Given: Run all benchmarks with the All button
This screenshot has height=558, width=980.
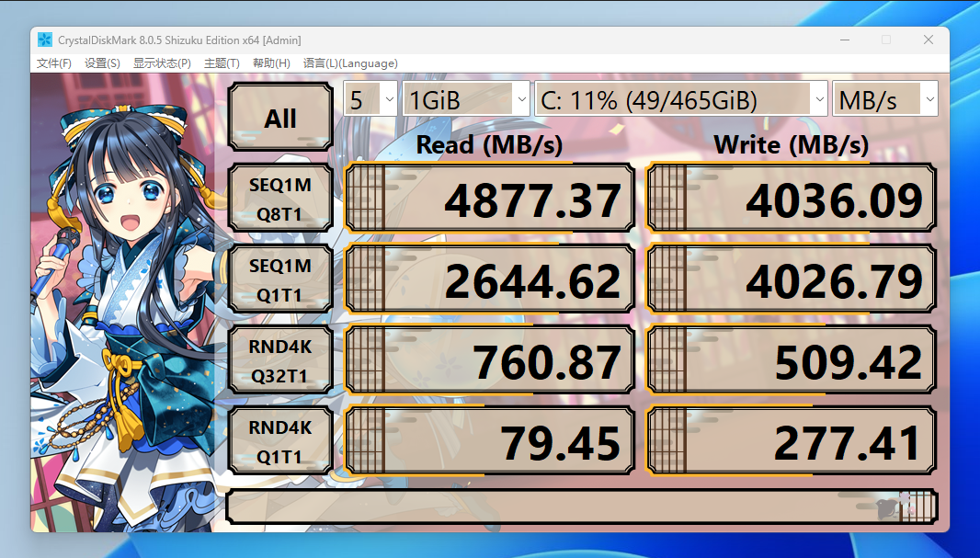Looking at the screenshot, I should [280, 117].
